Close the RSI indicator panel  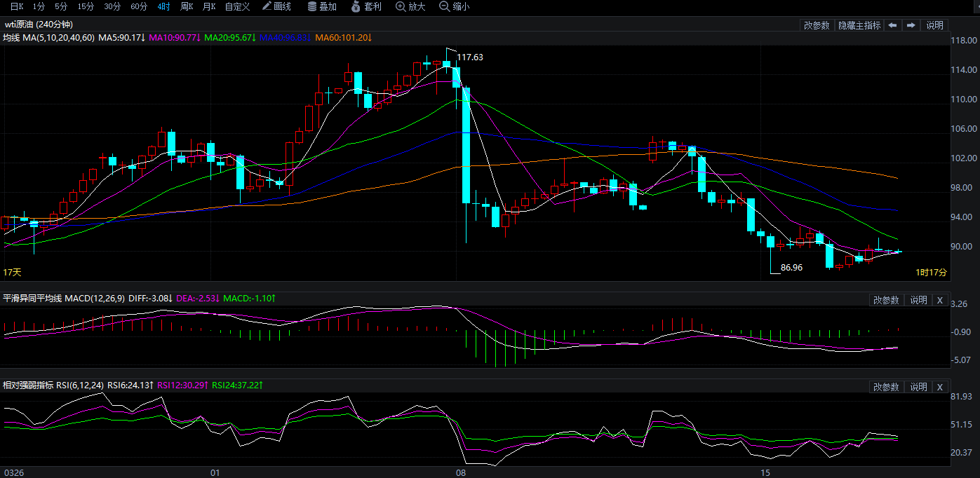[x=939, y=387]
